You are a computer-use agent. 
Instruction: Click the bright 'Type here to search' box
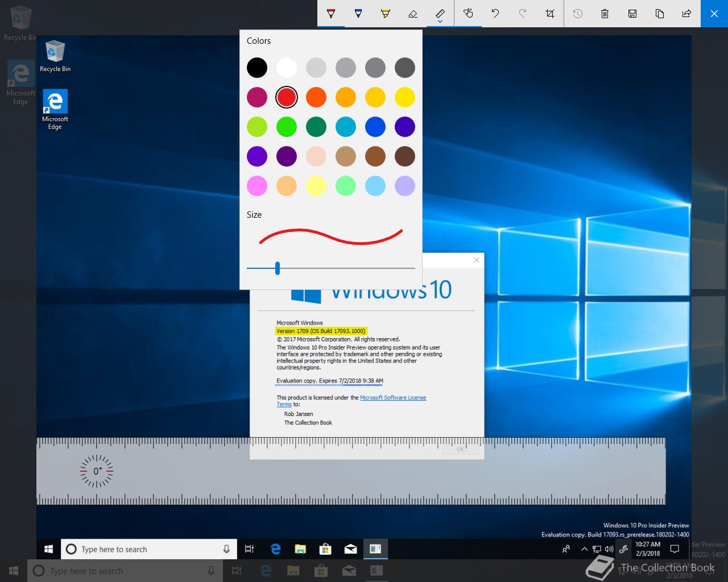pos(149,549)
